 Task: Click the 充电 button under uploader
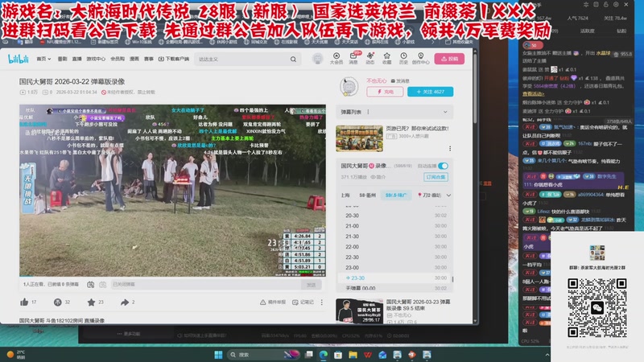(385, 92)
